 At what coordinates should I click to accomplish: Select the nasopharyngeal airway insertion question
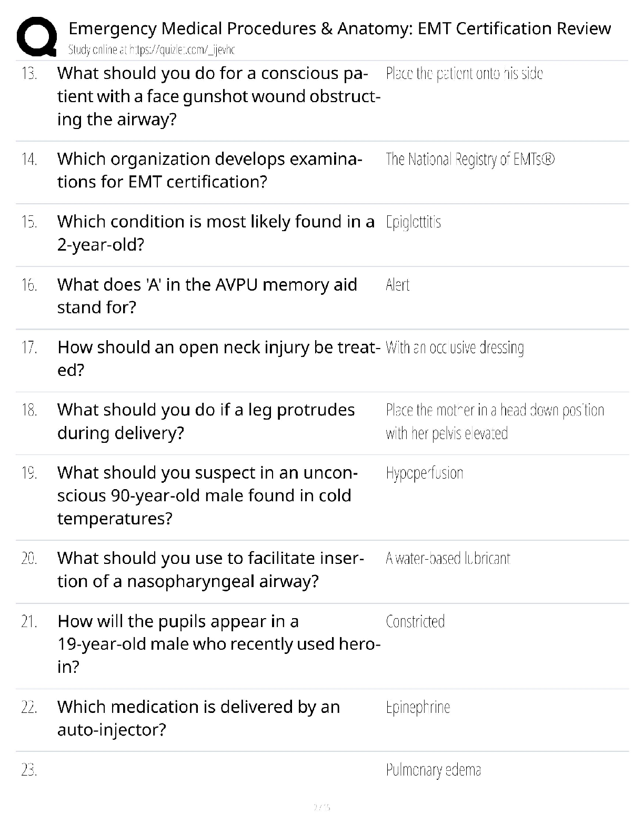[210, 570]
